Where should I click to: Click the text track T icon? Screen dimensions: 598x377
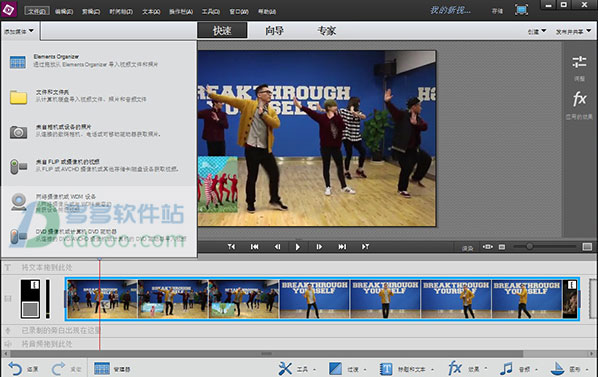[8, 268]
